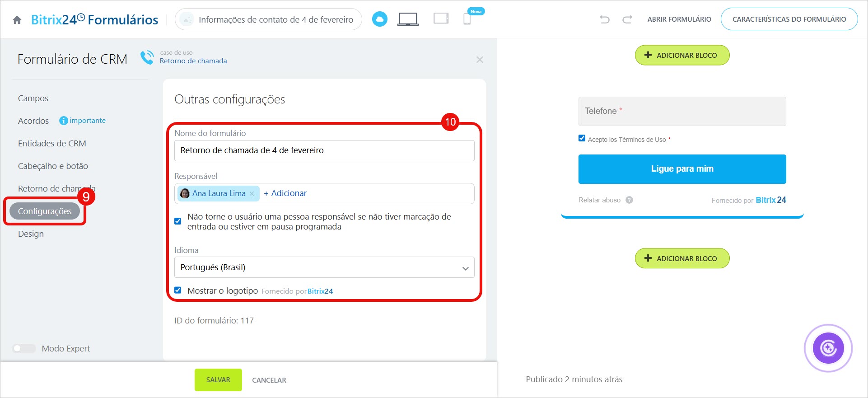Uncheck Acepto los Términos de Uso
Viewport: 868px width, 398px height.
pyautogui.click(x=582, y=138)
